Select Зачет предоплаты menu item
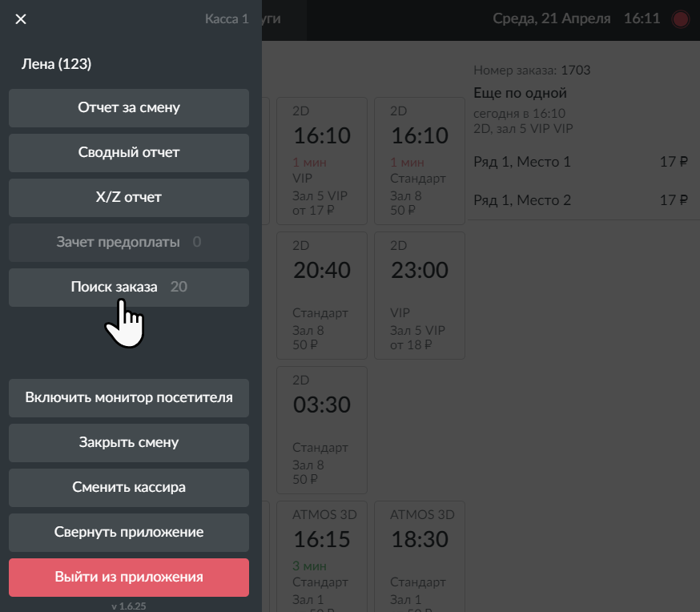The height and width of the screenshot is (612, 700). (129, 243)
